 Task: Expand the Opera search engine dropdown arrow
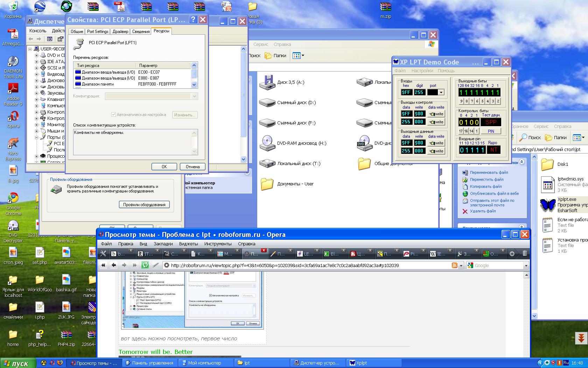click(x=526, y=266)
